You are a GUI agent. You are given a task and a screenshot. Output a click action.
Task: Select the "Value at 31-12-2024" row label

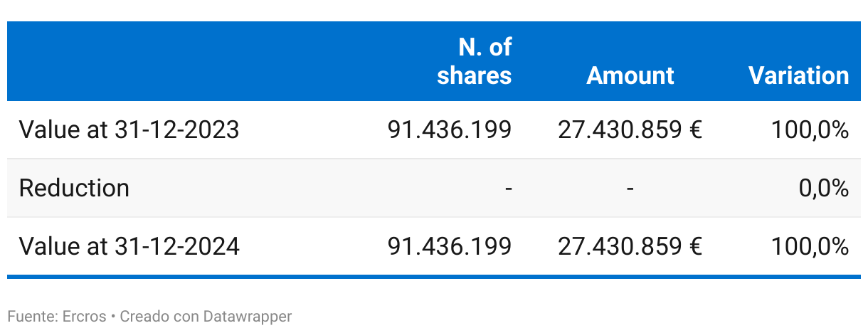(x=129, y=246)
